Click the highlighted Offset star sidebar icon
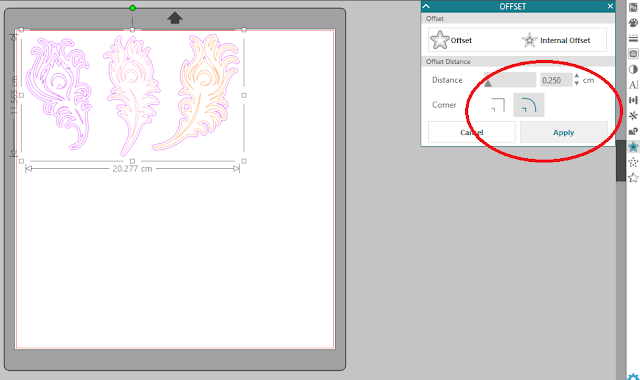The image size is (640, 380). pyautogui.click(x=633, y=147)
